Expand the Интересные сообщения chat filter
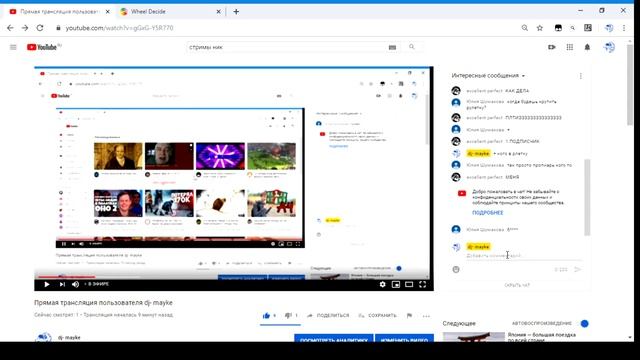Viewport: 640px width, 360px height. (488, 76)
